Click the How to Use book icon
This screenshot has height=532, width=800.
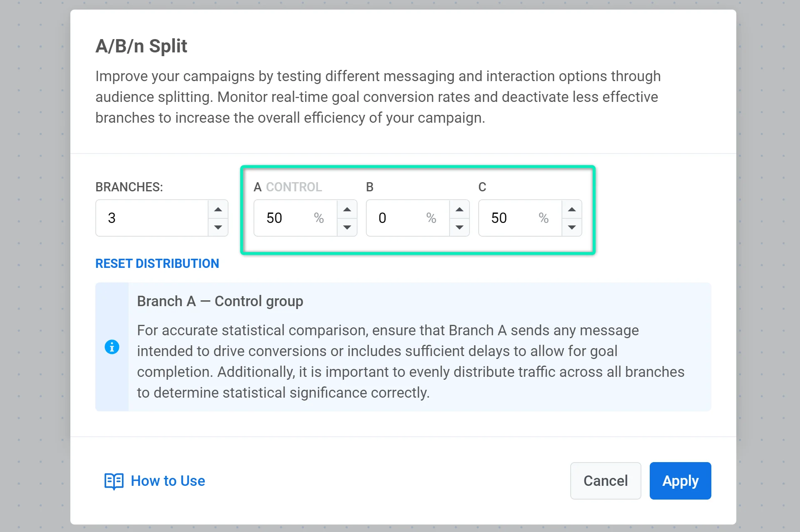pyautogui.click(x=114, y=481)
